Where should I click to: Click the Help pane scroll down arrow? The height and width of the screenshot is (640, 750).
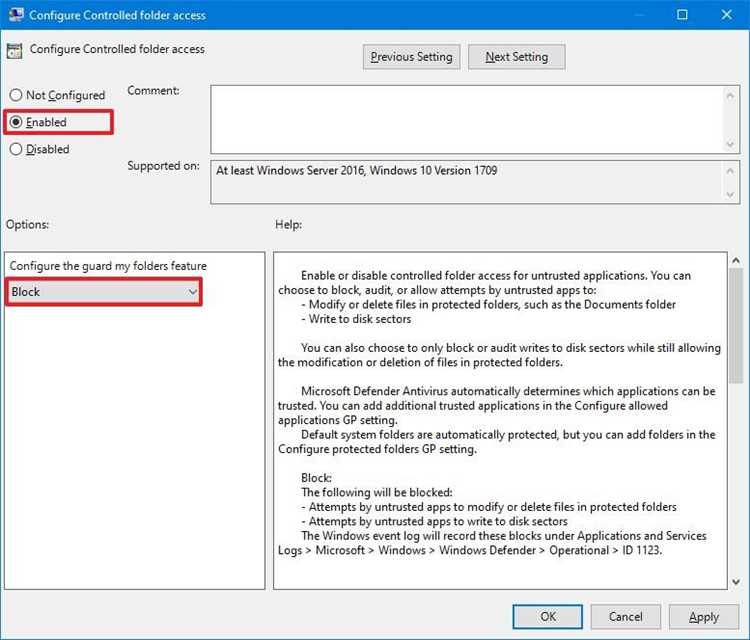coord(736,582)
